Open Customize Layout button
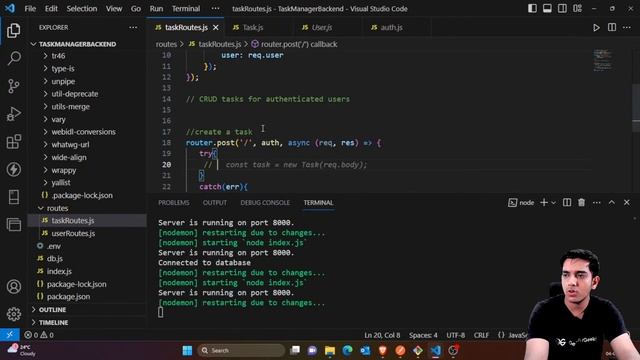 577,9
